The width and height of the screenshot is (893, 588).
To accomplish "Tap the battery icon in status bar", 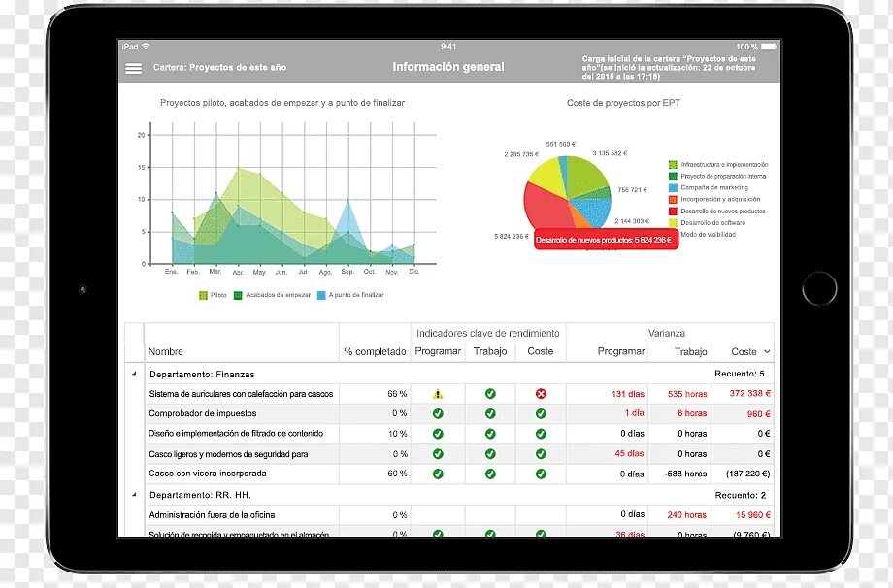I will [x=769, y=47].
